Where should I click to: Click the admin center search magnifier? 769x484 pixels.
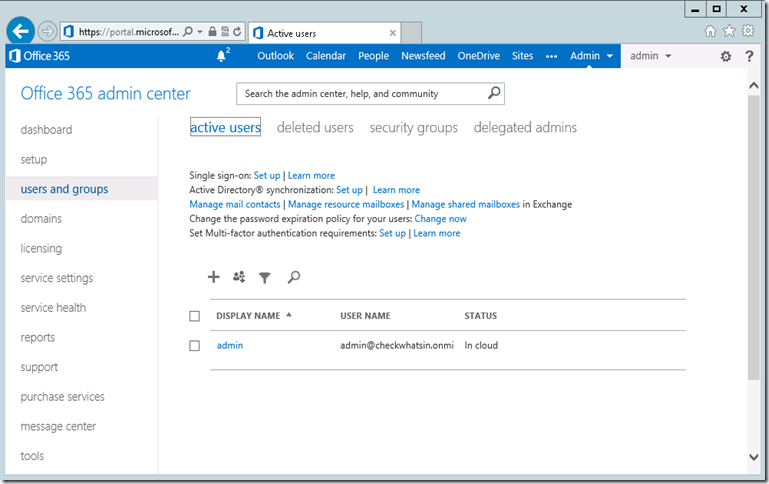(494, 93)
